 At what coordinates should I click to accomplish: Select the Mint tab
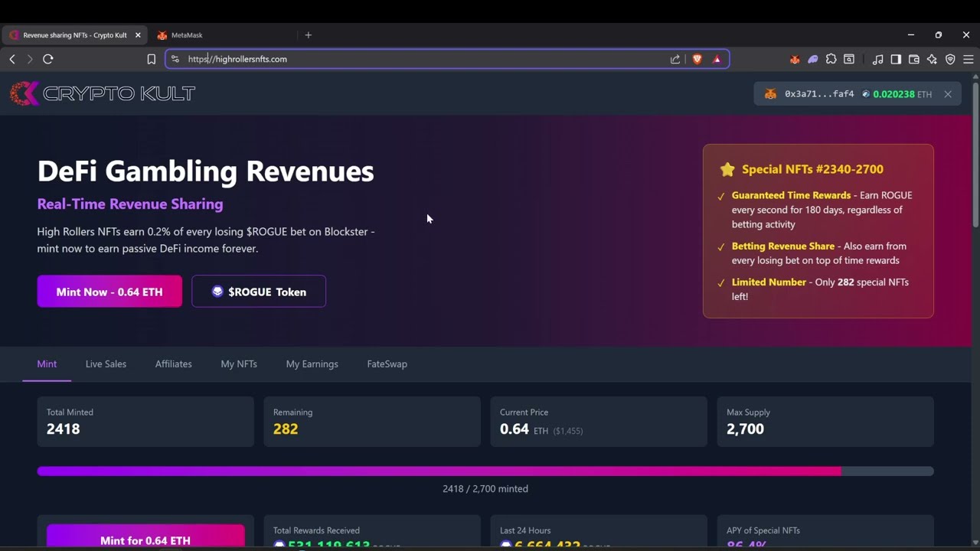[47, 364]
